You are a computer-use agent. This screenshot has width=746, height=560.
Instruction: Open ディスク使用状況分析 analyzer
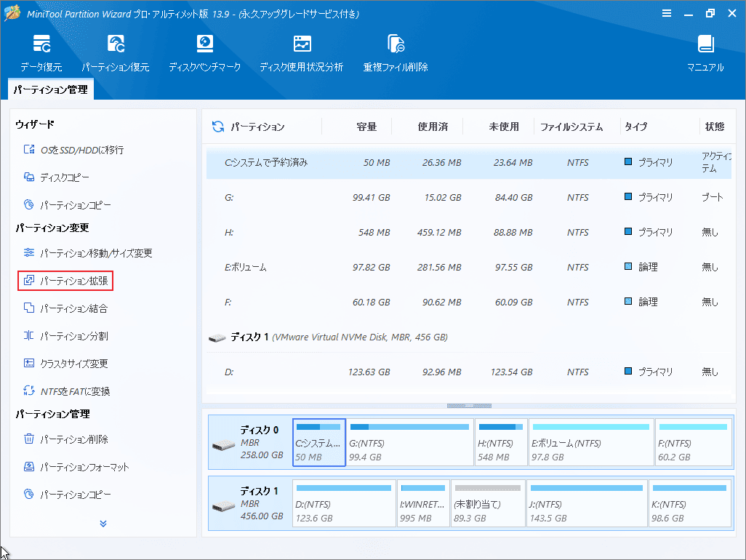tap(302, 53)
